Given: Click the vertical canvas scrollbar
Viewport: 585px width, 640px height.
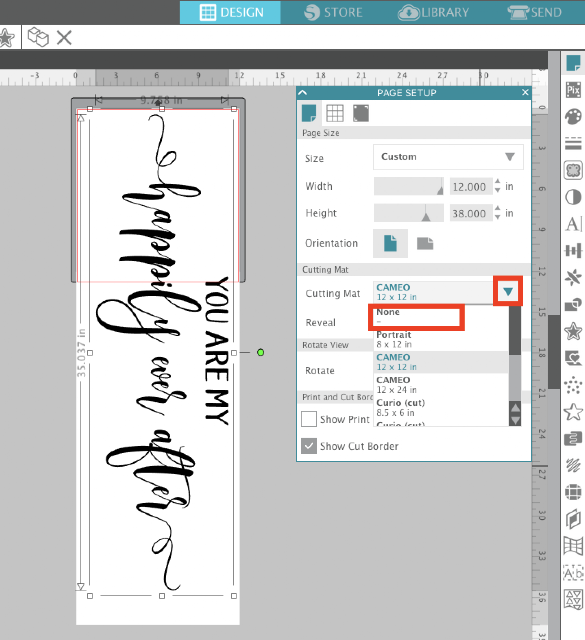Looking at the screenshot, I should point(554,351).
